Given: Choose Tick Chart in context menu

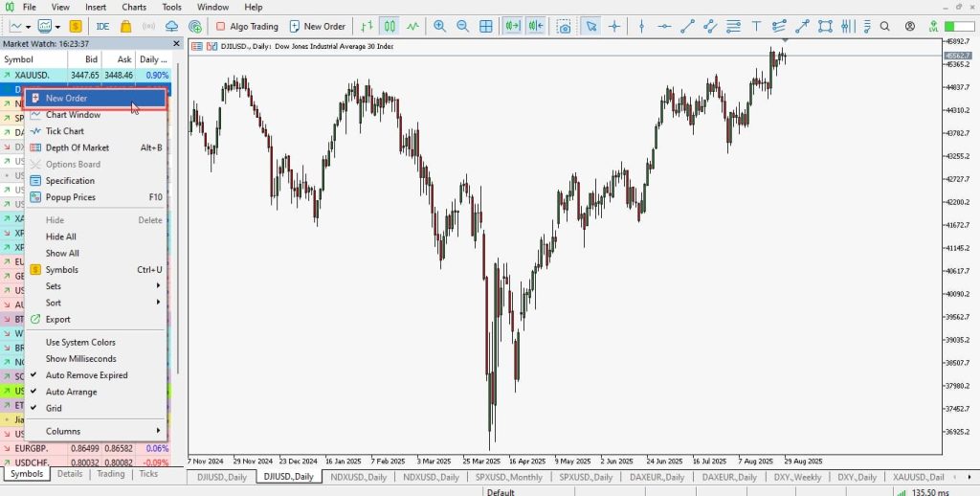Looking at the screenshot, I should point(96,131).
